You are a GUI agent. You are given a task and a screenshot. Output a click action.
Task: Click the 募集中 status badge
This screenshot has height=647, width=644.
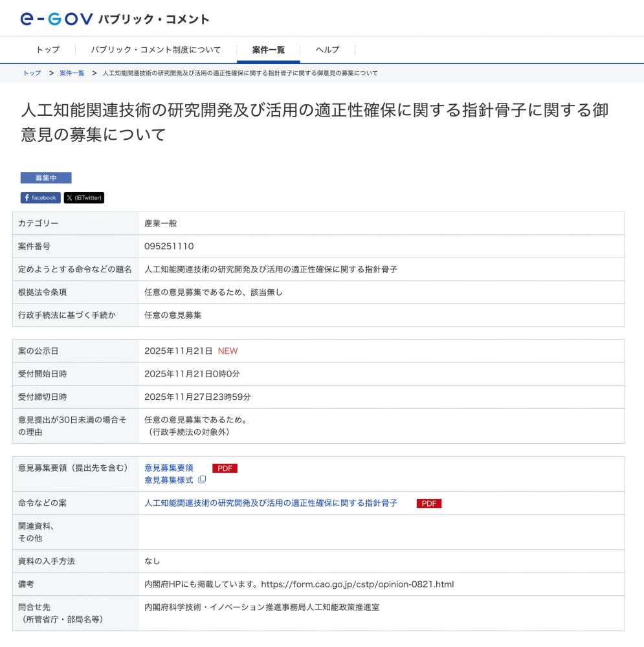tap(46, 177)
